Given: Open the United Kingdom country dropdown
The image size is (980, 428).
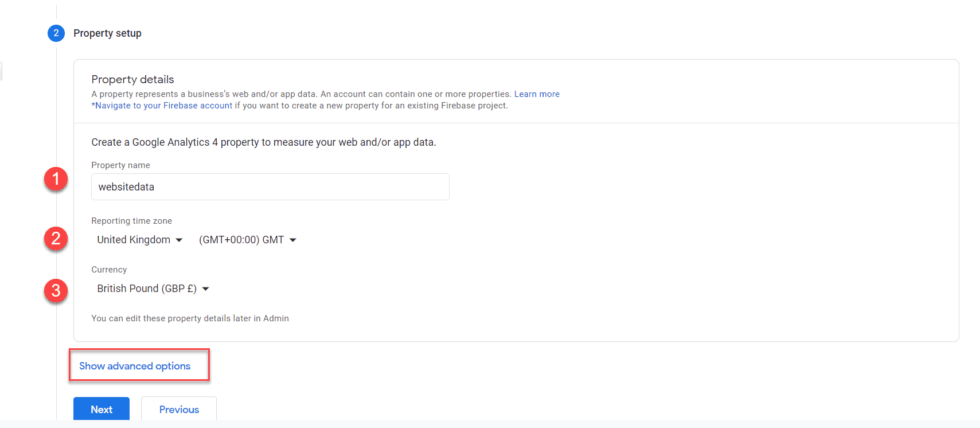Looking at the screenshot, I should click(139, 240).
